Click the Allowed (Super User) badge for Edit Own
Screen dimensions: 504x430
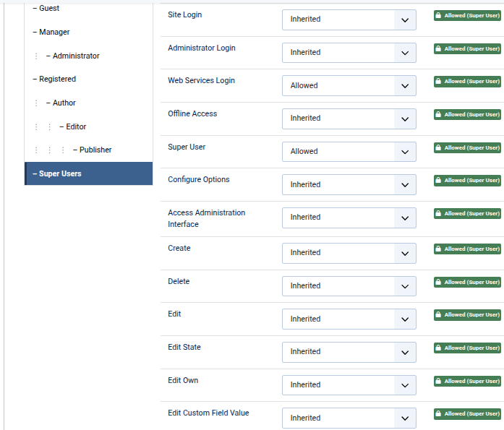click(467, 381)
